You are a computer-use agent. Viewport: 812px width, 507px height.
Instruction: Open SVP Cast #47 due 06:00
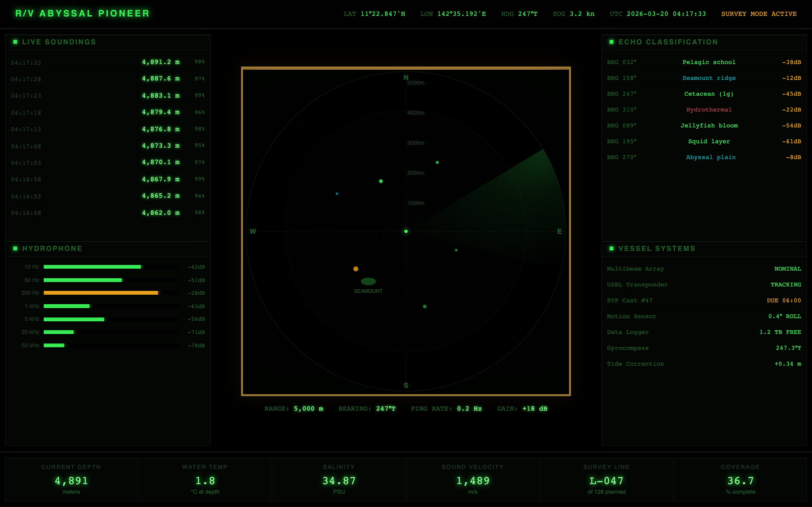(703, 300)
